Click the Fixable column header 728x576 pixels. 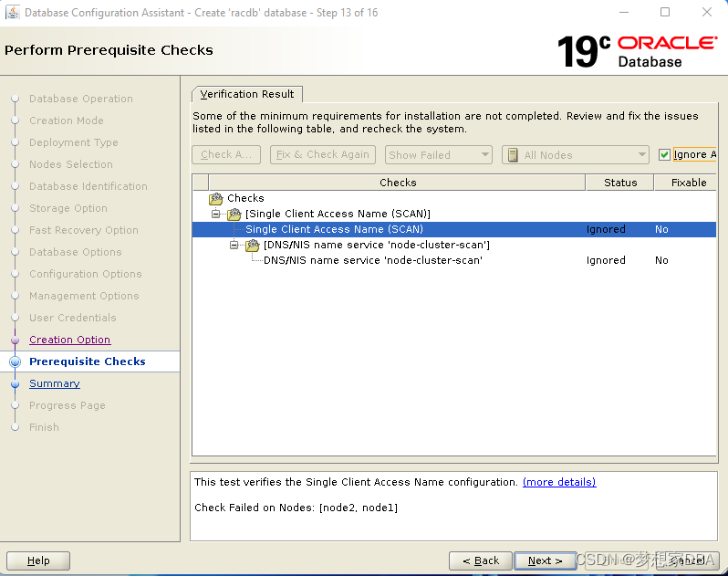[687, 183]
